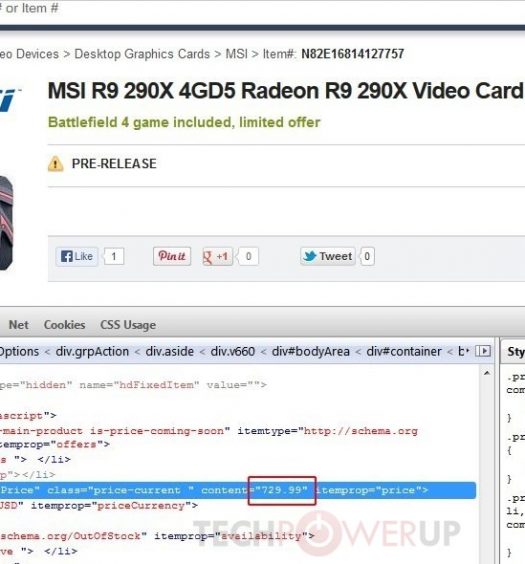This screenshot has width=525, height=564.
Task: Click the PRE-RELEASE status label
Action: (x=114, y=164)
